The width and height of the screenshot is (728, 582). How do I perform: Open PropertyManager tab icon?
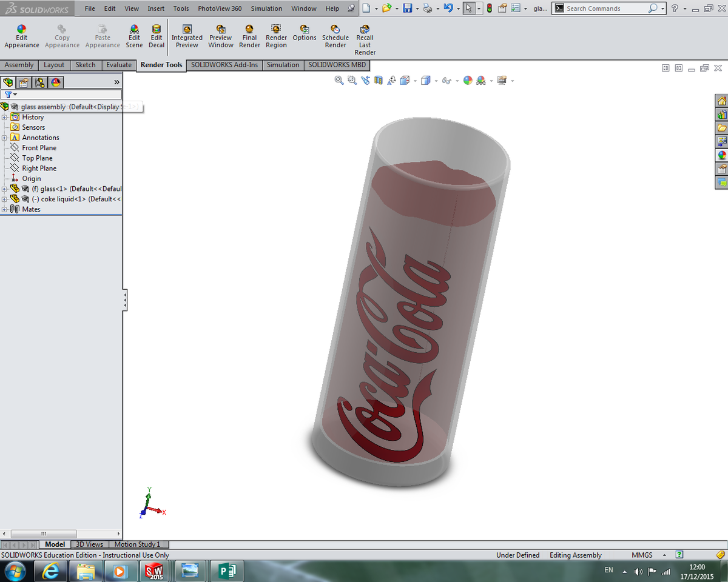(24, 82)
